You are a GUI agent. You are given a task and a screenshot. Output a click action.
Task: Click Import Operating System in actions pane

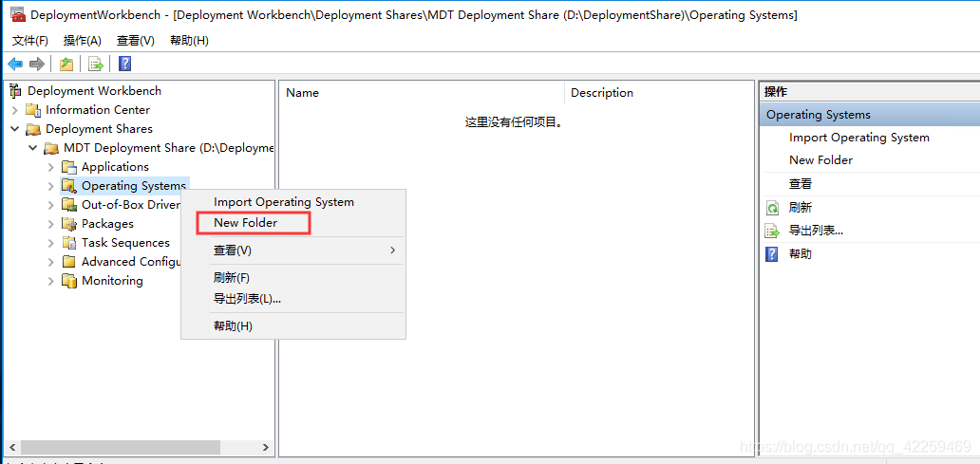(x=858, y=138)
